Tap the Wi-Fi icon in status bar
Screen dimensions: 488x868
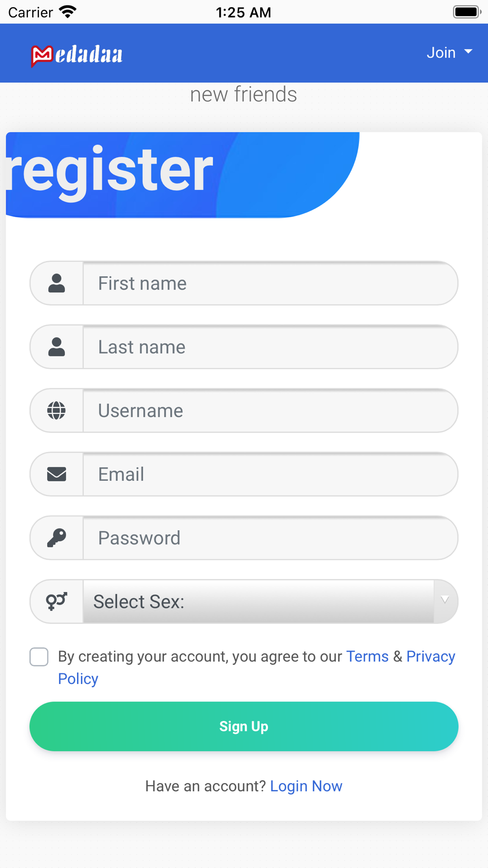pyautogui.click(x=68, y=12)
